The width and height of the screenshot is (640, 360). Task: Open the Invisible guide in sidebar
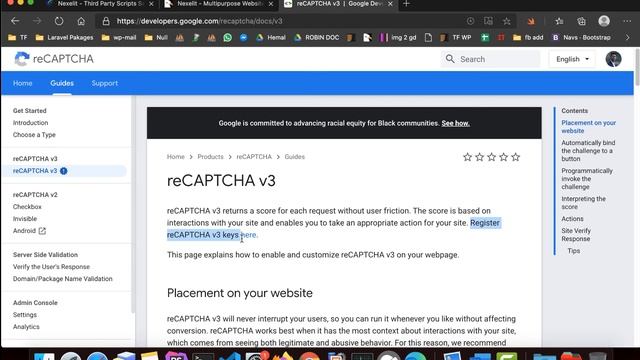(24, 219)
